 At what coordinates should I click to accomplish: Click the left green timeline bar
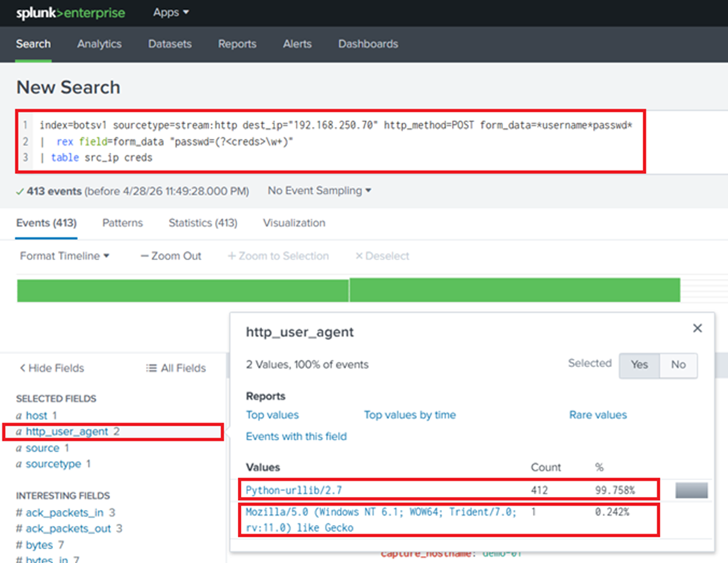pyautogui.click(x=183, y=290)
